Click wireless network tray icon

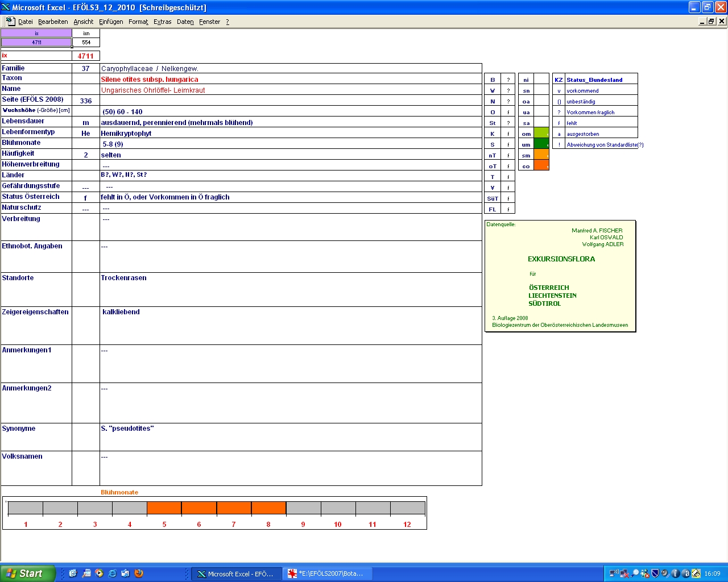tap(614, 573)
